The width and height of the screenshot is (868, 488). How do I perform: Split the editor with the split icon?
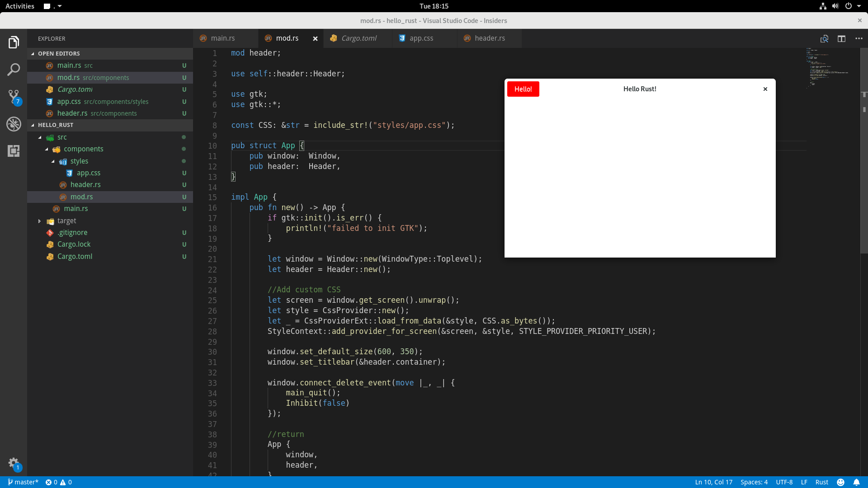841,39
